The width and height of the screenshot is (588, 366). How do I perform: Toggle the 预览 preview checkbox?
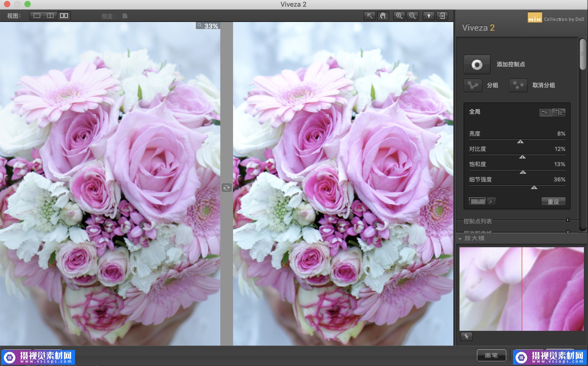point(125,16)
